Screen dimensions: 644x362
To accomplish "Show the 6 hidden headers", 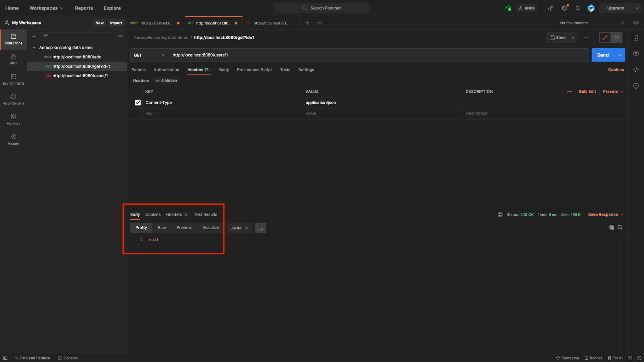I will point(166,80).
